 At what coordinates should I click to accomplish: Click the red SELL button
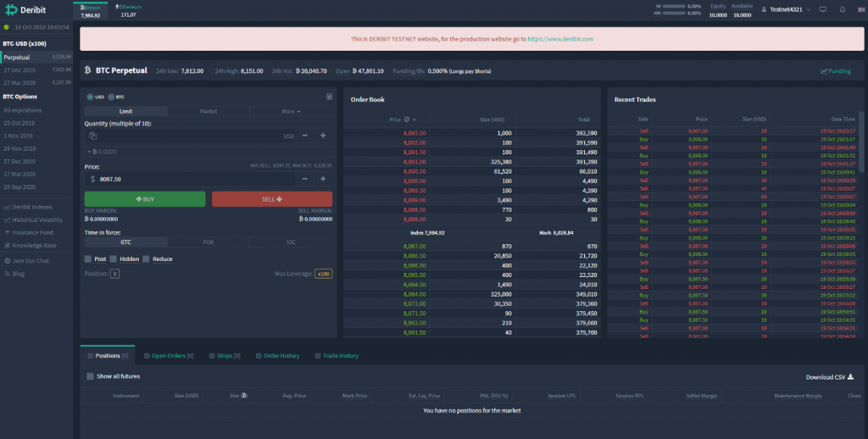click(272, 199)
